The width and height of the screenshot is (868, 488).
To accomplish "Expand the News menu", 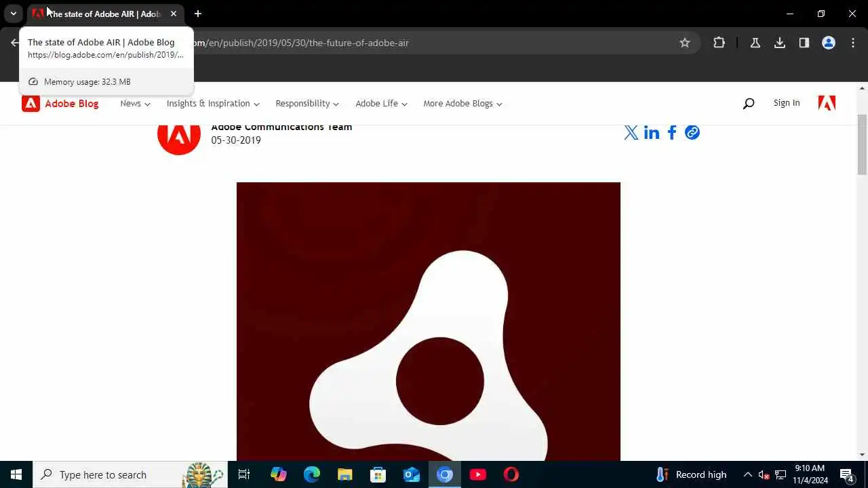I will 135,104.
